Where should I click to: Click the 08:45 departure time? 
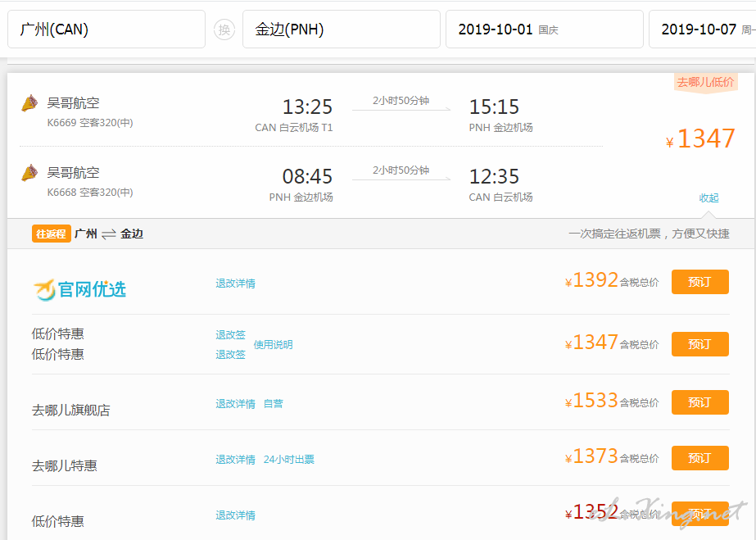pos(307,176)
